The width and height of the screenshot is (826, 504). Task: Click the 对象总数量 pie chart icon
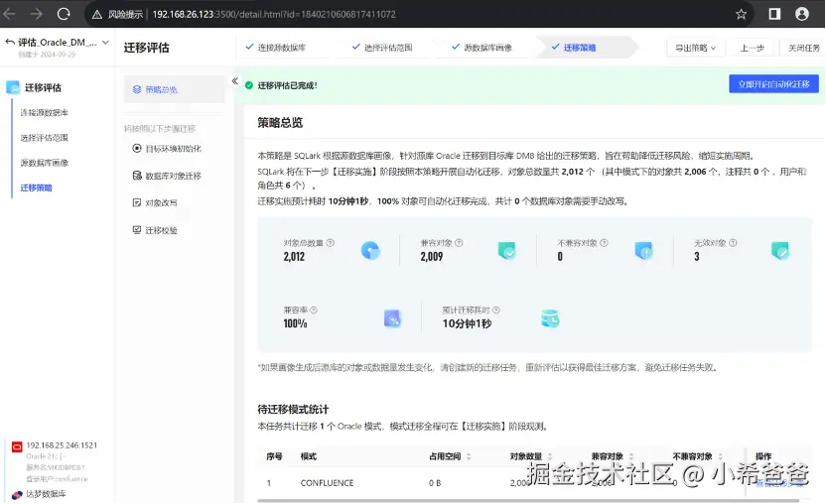coord(370,250)
